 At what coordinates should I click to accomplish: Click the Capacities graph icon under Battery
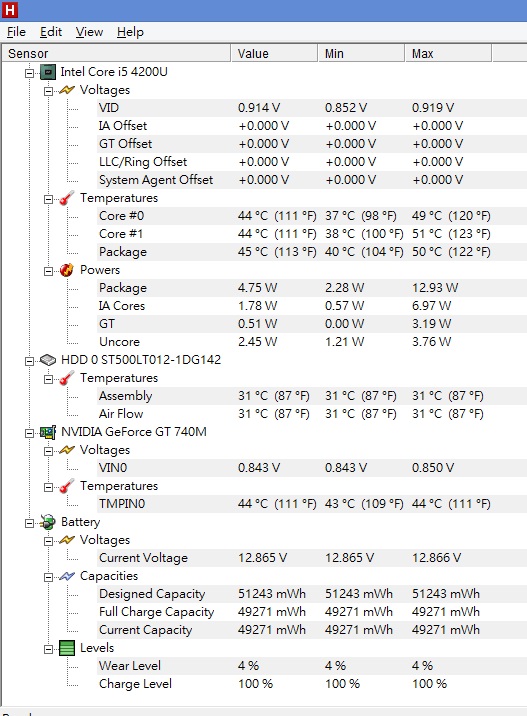click(67, 576)
